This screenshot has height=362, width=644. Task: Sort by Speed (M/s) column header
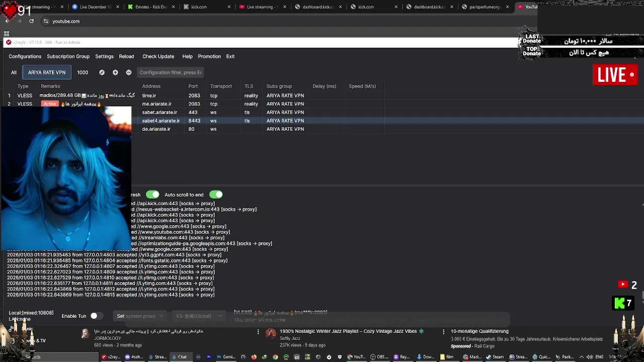point(362,86)
